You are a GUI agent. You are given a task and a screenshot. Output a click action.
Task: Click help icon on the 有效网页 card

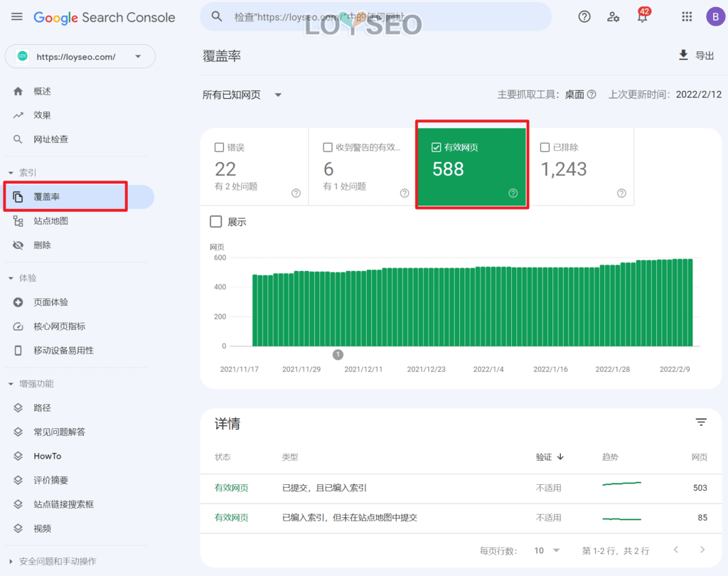tap(513, 193)
